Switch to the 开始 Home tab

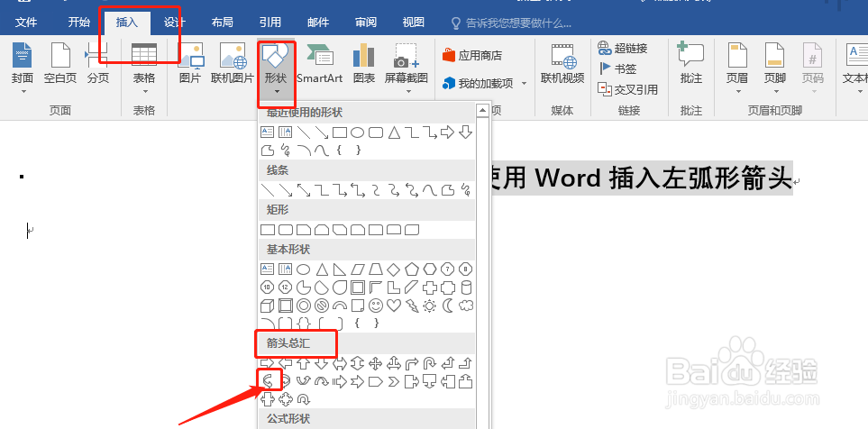coord(78,23)
